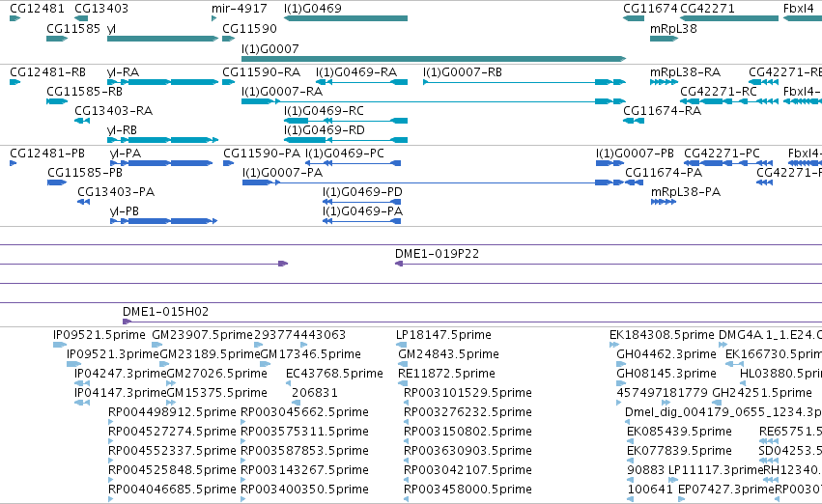This screenshot has width=822, height=504.
Task: Click EST EK184308.5prime
Action: pos(662,335)
